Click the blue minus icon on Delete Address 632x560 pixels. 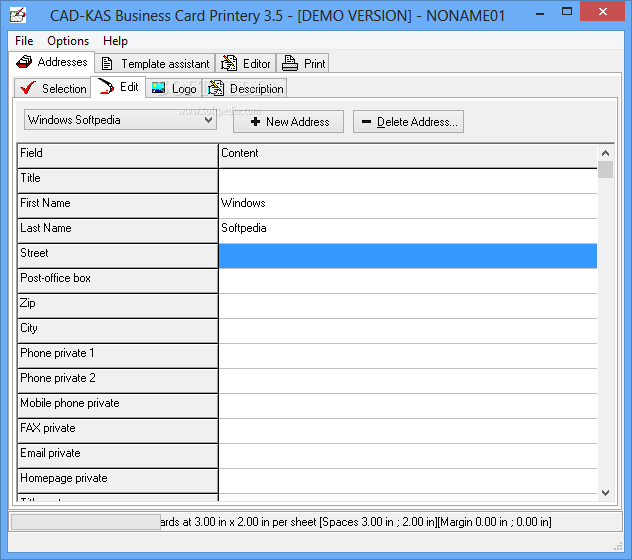point(366,121)
